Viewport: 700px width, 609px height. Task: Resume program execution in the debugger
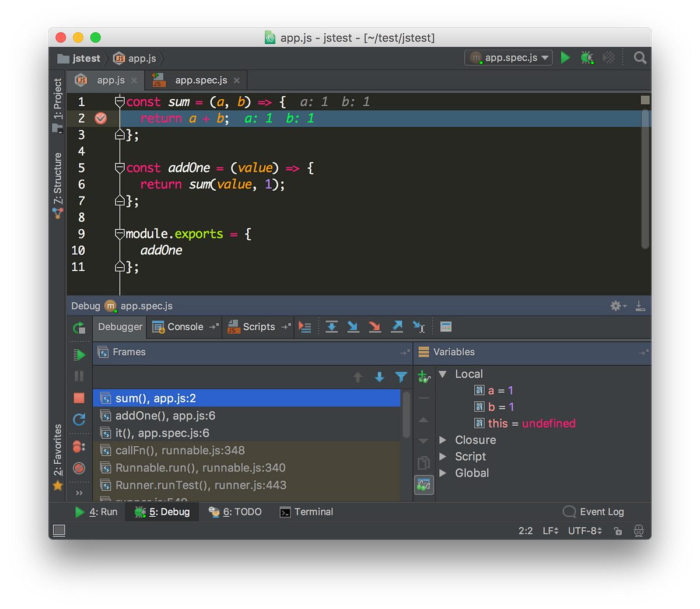tap(80, 354)
